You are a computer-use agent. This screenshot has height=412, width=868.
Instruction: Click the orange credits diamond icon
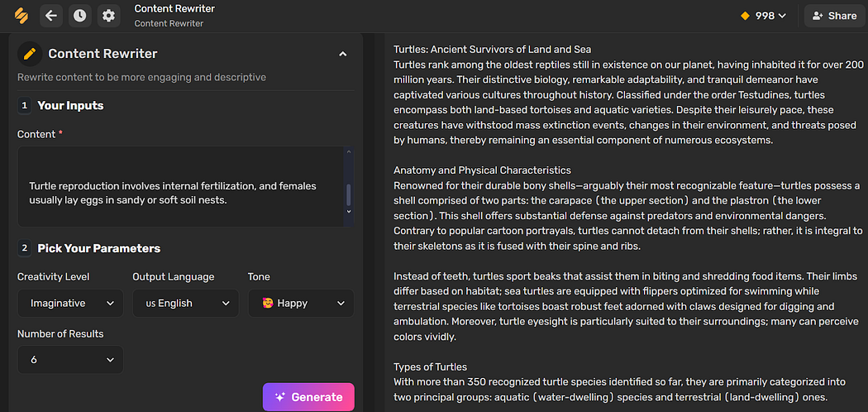coord(745,16)
